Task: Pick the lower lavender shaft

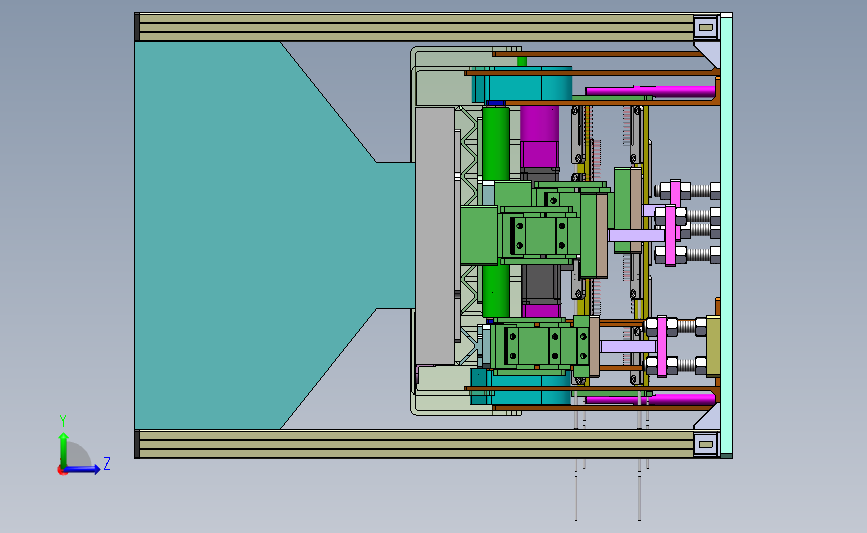Action: [x=628, y=347]
